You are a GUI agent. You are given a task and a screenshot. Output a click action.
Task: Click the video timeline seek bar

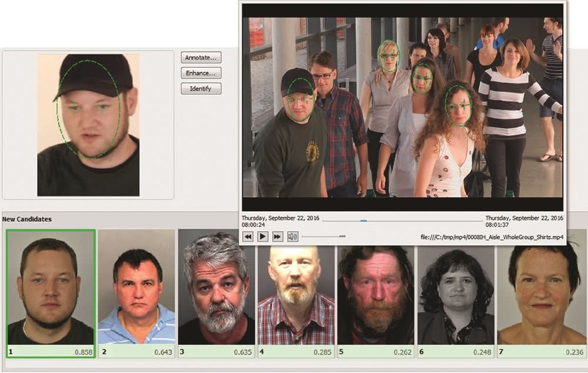click(402, 221)
